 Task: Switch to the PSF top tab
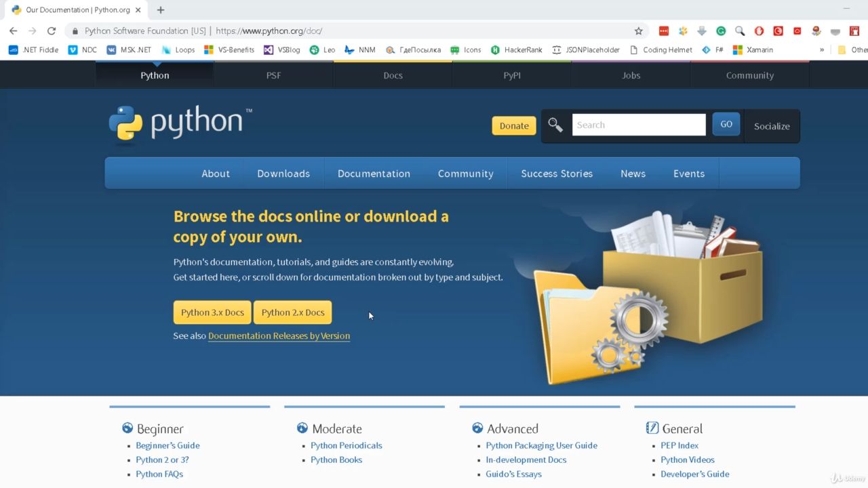coord(273,75)
